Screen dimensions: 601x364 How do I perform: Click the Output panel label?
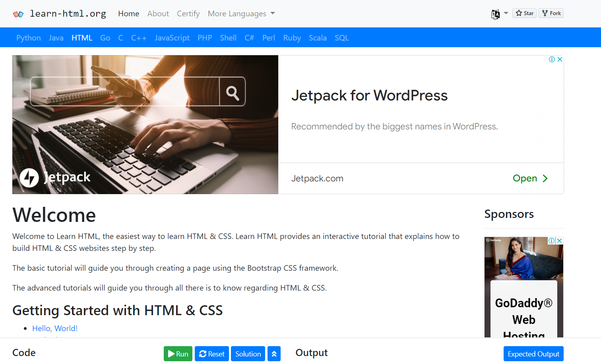click(x=312, y=353)
